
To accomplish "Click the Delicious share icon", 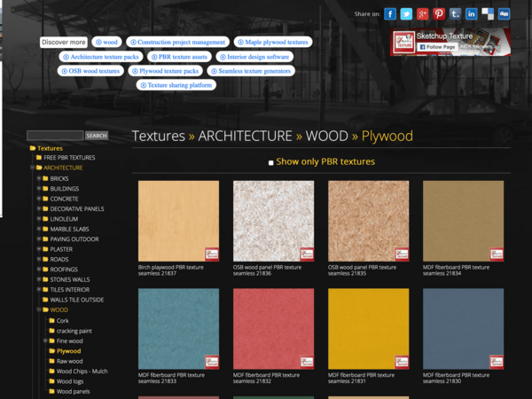I will (x=488, y=14).
